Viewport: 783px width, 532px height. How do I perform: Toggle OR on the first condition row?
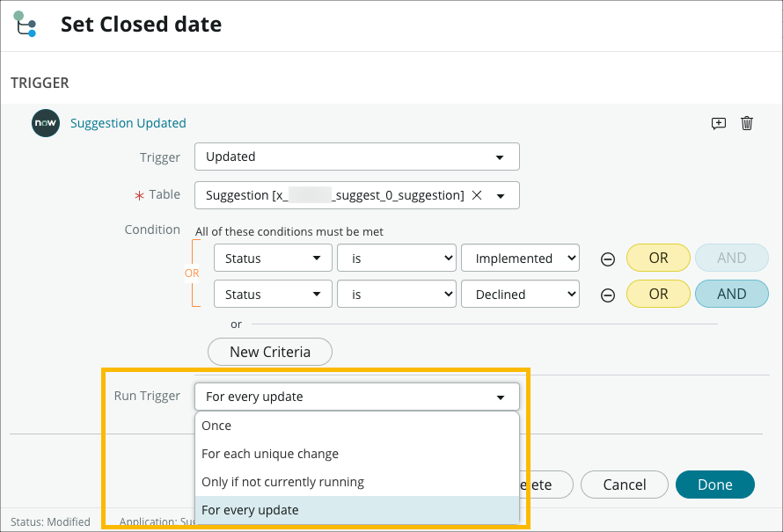point(658,258)
